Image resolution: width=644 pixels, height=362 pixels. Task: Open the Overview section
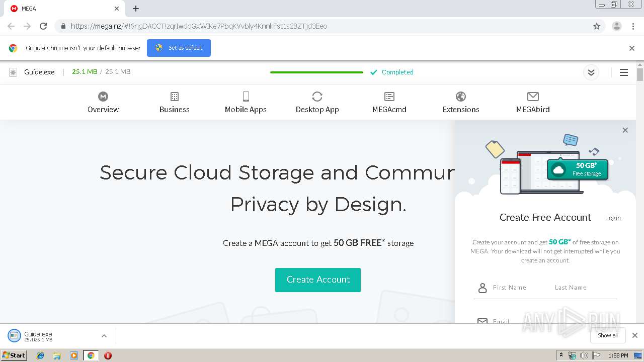click(103, 103)
